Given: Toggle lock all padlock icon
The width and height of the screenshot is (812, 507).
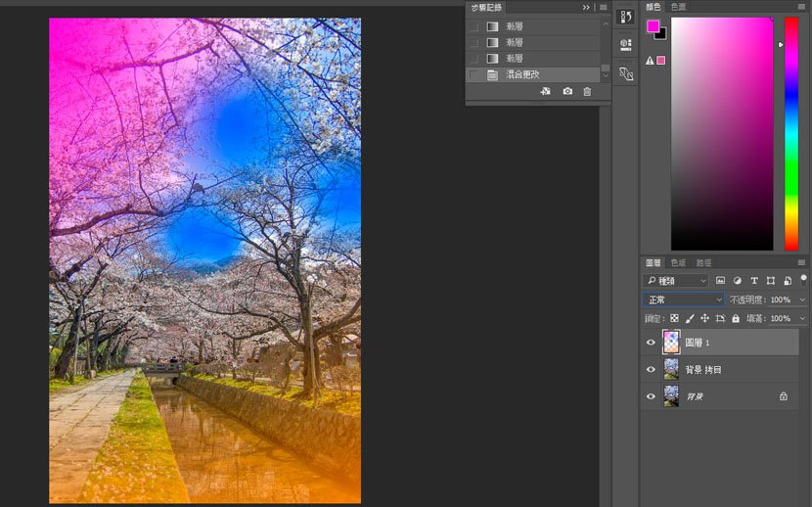Looking at the screenshot, I should click(736, 318).
